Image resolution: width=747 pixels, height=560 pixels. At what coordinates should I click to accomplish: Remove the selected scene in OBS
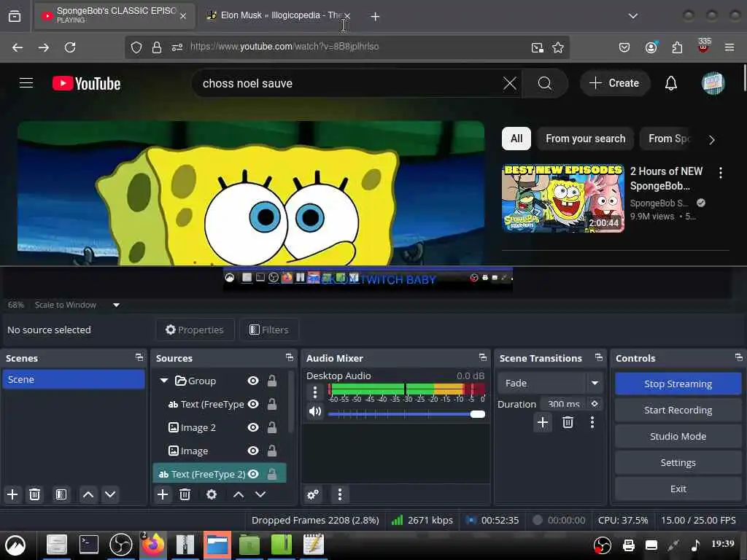point(34,494)
